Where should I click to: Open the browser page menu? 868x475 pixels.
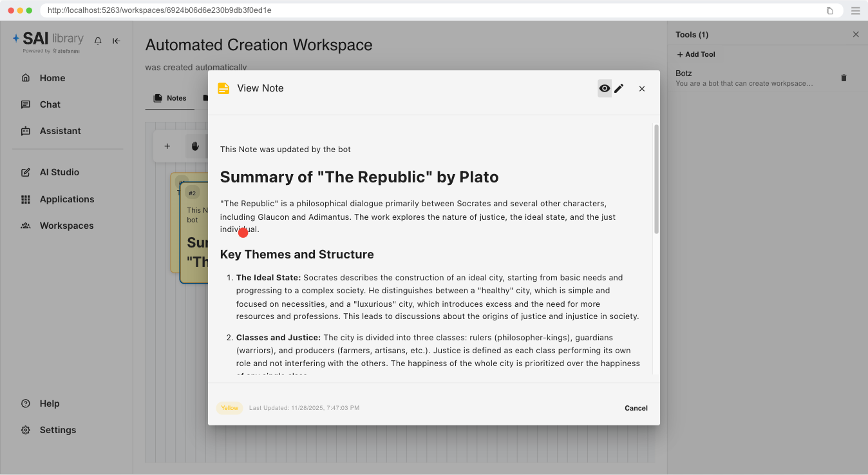tap(856, 10)
